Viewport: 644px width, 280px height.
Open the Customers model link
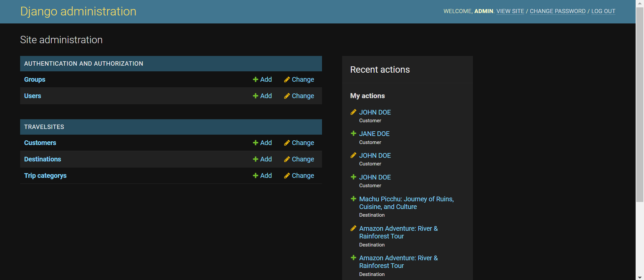(x=40, y=143)
